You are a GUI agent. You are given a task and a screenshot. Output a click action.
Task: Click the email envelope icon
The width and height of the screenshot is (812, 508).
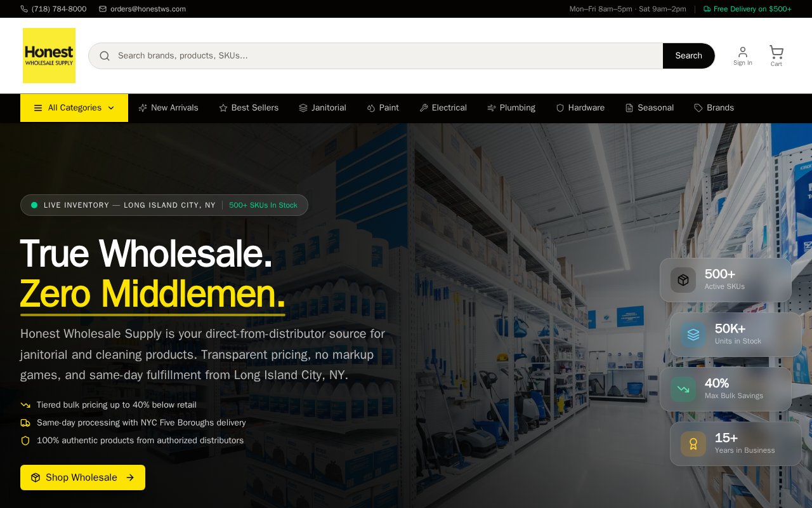click(x=103, y=9)
